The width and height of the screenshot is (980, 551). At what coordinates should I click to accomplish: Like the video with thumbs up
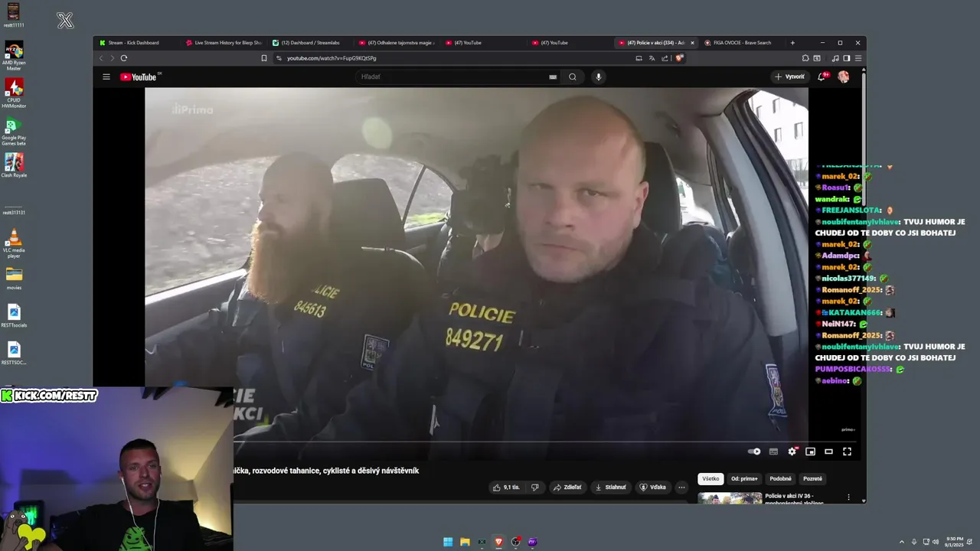506,487
